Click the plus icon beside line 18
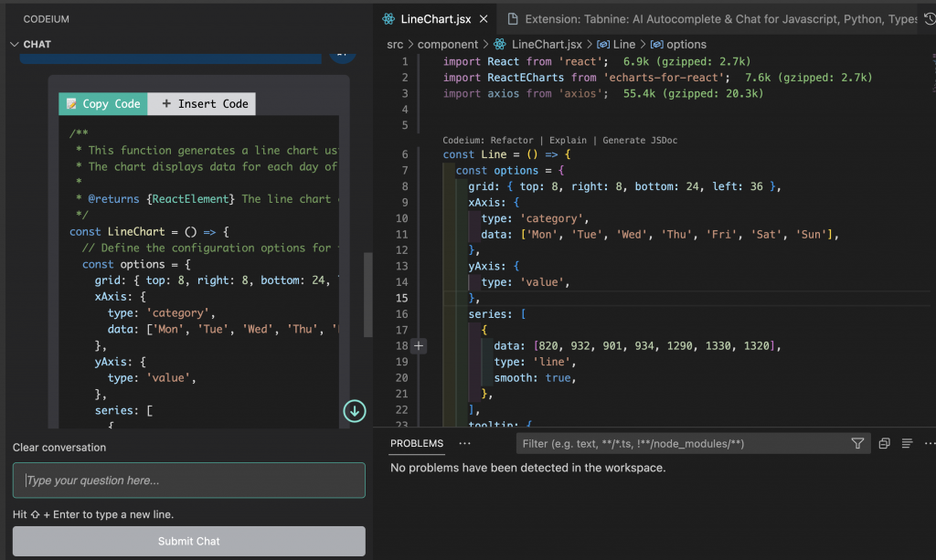 tap(420, 345)
